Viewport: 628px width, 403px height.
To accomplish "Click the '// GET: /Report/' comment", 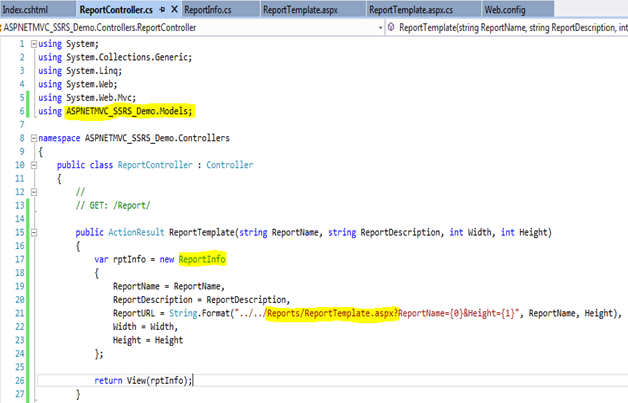I will 113,206.
